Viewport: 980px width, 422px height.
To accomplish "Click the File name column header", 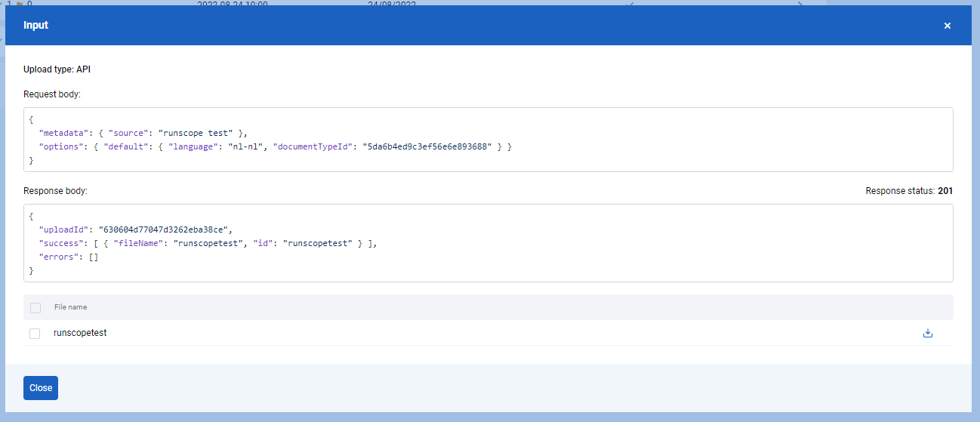I will pyautogui.click(x=70, y=307).
